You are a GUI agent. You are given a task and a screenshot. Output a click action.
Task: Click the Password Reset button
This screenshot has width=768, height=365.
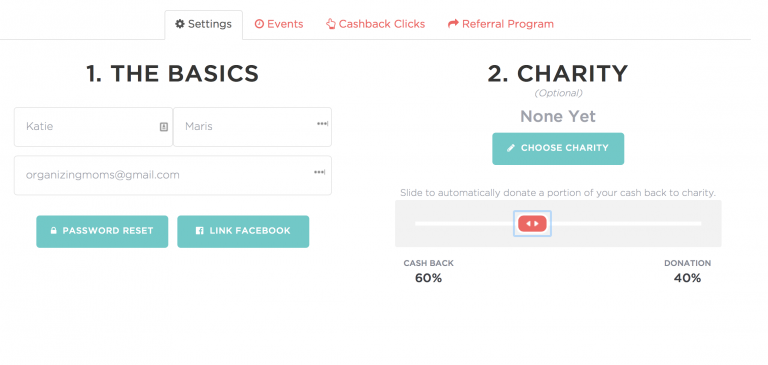tap(102, 231)
